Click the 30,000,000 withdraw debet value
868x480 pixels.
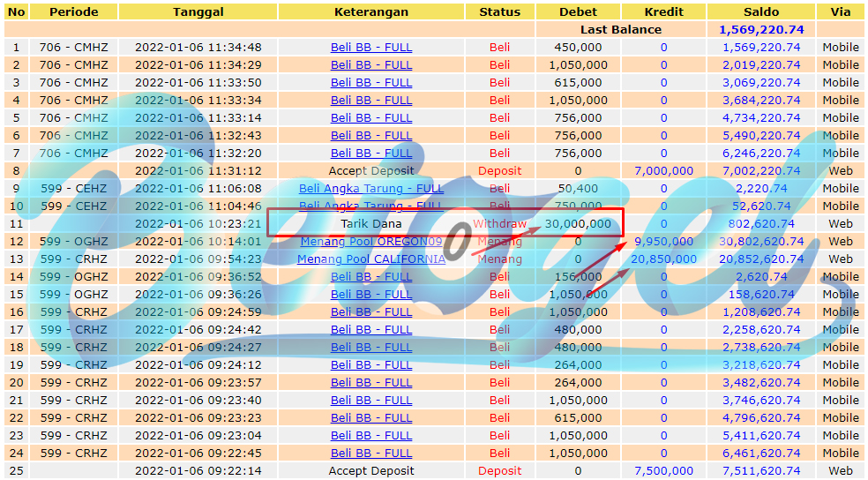[578, 223]
